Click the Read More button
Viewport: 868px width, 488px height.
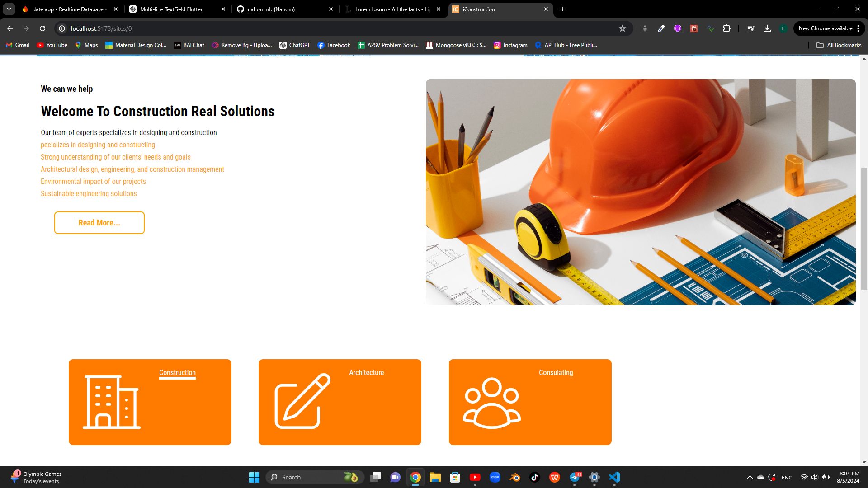[x=99, y=223]
